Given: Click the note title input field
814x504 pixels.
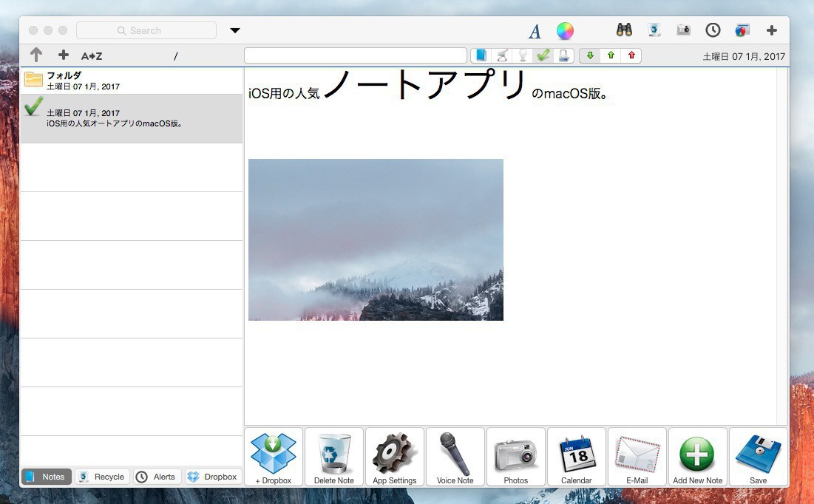Looking at the screenshot, I should coord(355,55).
